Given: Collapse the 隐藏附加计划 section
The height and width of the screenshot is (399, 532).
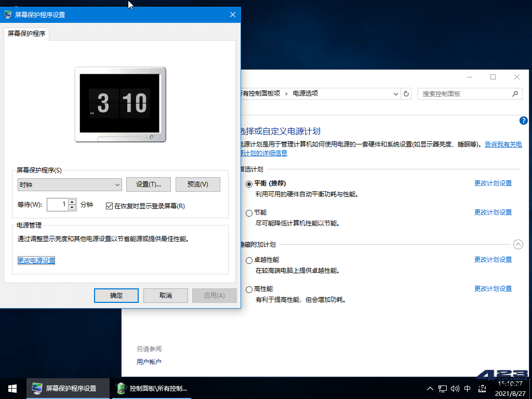Looking at the screenshot, I should click(517, 244).
